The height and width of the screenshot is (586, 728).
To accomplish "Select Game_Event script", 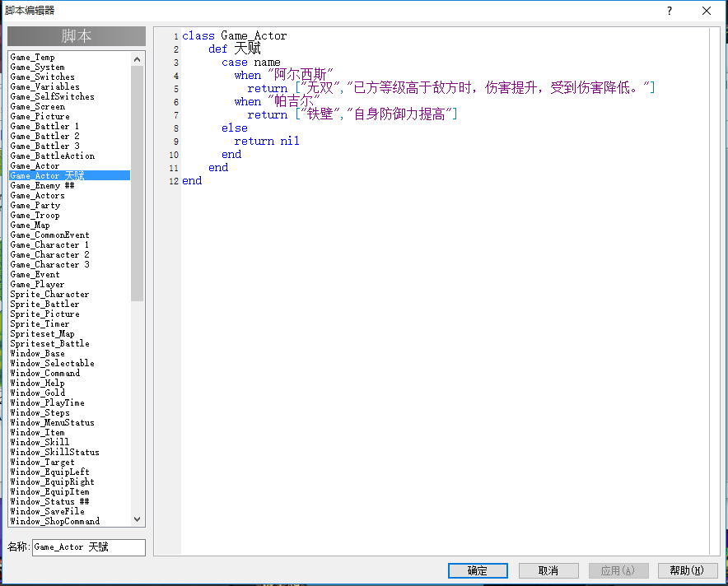I will 70,274.
